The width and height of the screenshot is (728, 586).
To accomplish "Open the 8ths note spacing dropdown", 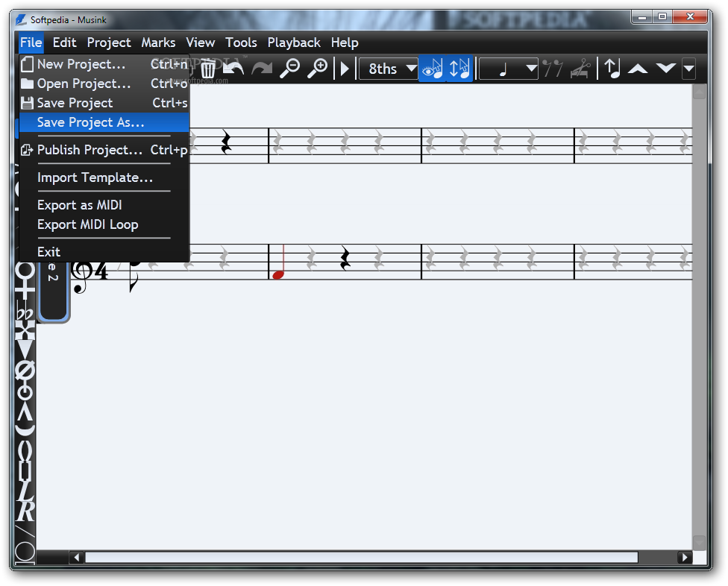I will 388,69.
